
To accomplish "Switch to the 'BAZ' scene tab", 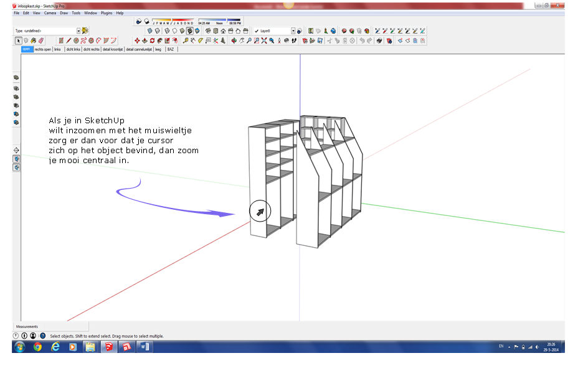I will [171, 49].
